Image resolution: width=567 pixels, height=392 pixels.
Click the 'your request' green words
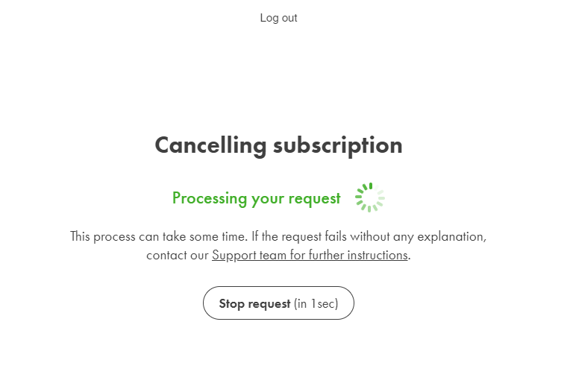point(296,199)
